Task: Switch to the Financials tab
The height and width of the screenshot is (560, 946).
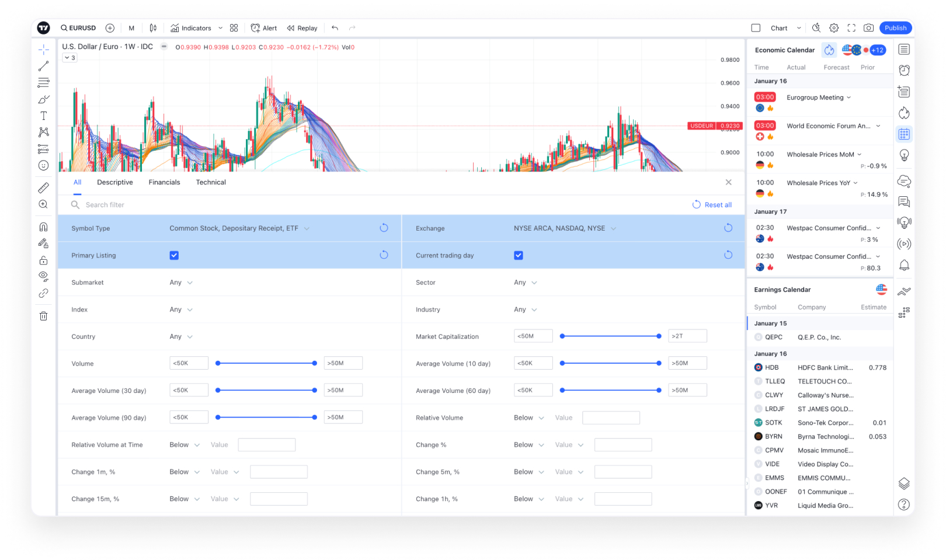Action: [x=164, y=182]
